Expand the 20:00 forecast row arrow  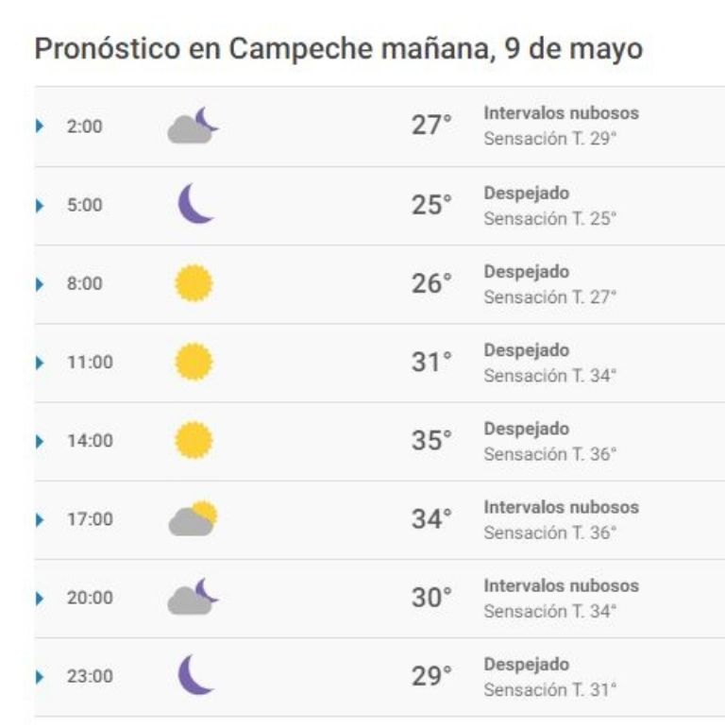[40, 598]
